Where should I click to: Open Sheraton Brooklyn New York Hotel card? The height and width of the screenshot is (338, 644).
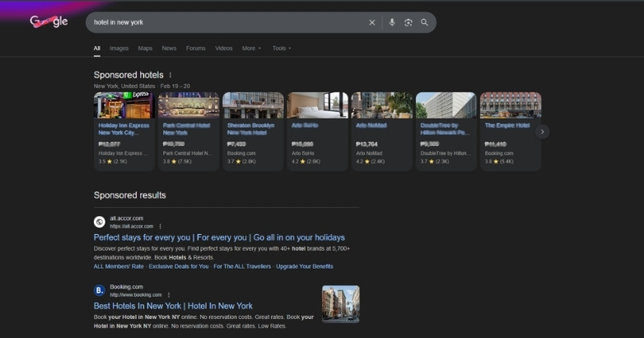(253, 131)
